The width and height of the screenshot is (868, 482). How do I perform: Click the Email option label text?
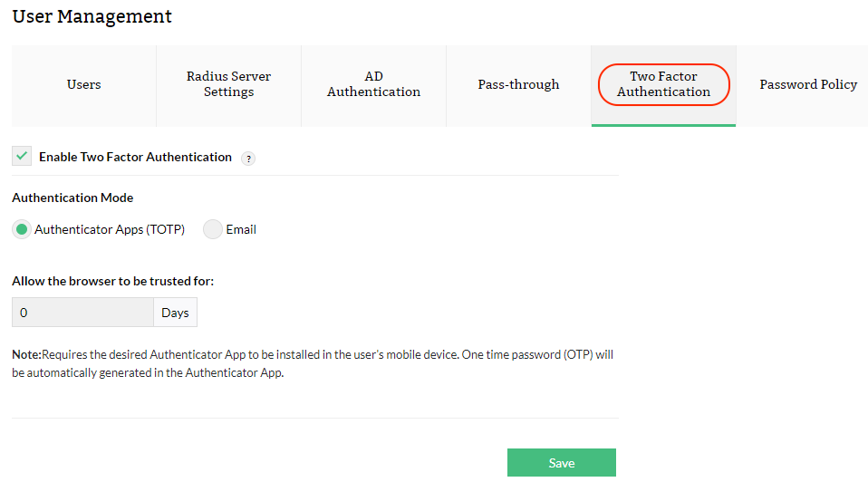[x=241, y=230]
